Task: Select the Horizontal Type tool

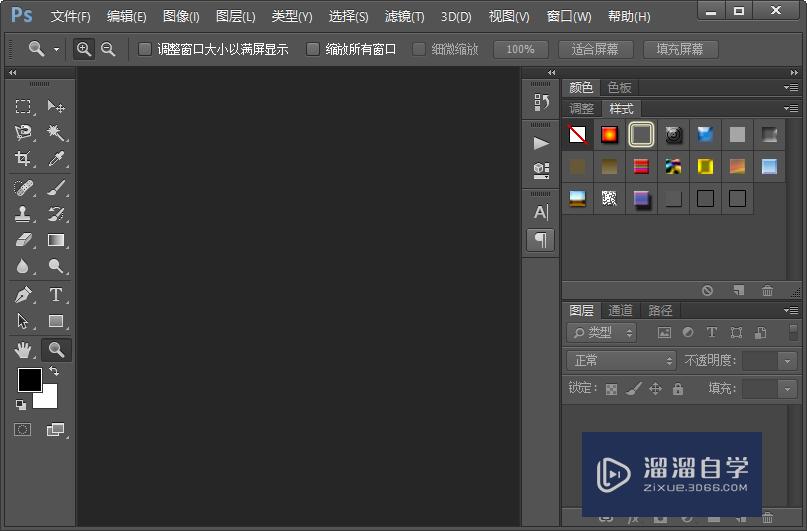Action: coord(56,295)
